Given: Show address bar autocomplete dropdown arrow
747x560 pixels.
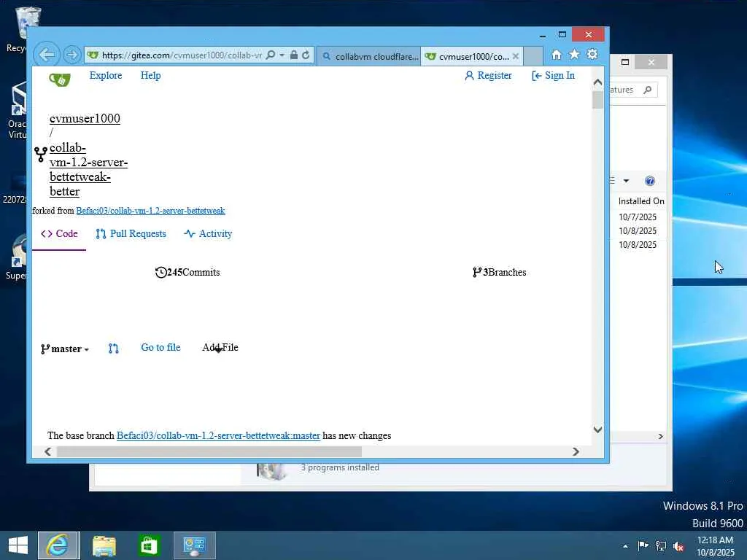Looking at the screenshot, I should tap(282, 55).
